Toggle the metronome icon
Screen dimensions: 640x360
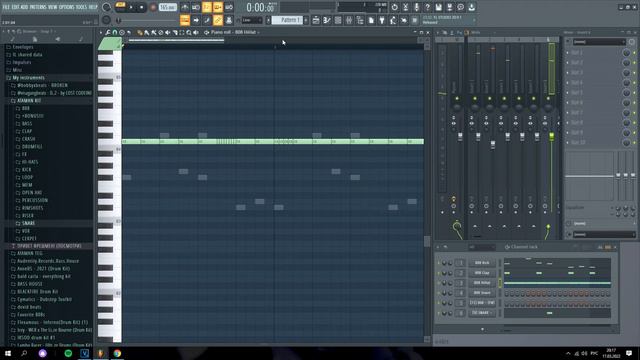pos(185,7)
